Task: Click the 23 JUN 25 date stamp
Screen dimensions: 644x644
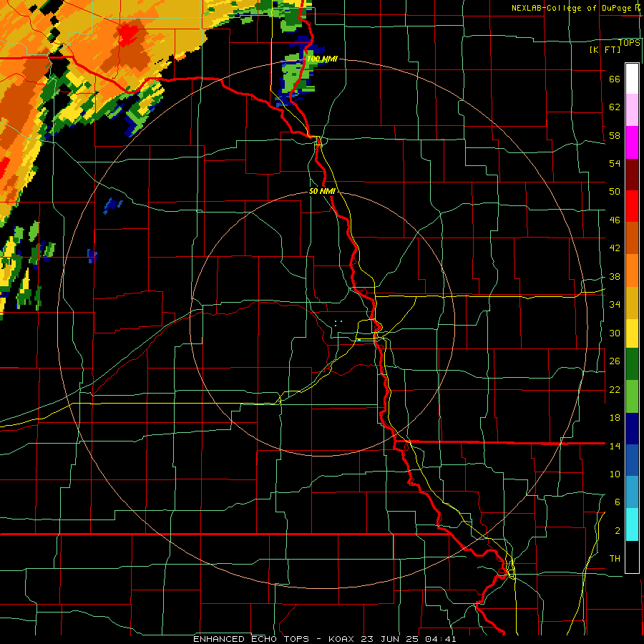Action: point(390,639)
